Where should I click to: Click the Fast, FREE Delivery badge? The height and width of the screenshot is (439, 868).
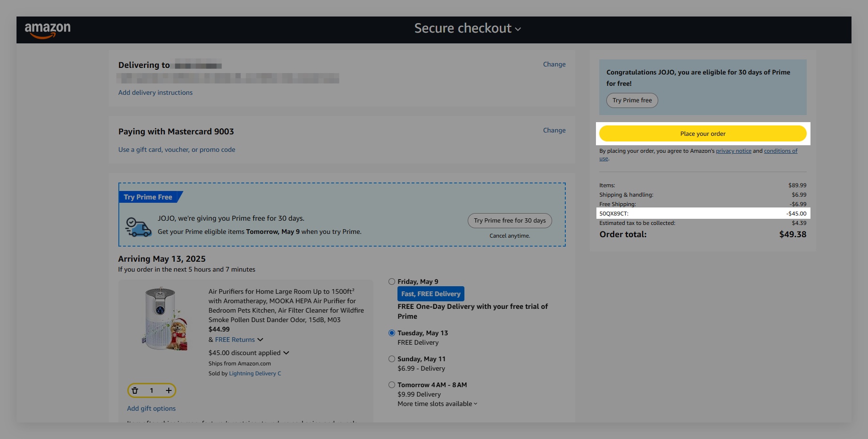431,294
